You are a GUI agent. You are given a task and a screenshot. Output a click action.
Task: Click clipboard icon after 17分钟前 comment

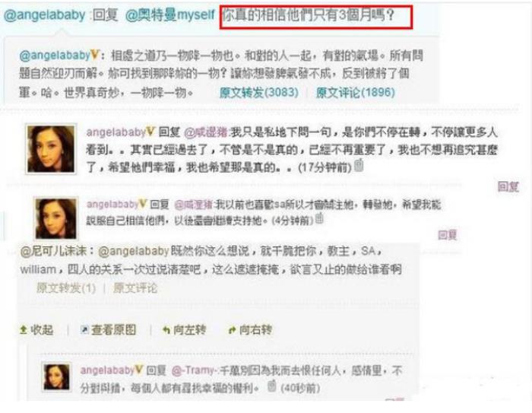point(359,166)
